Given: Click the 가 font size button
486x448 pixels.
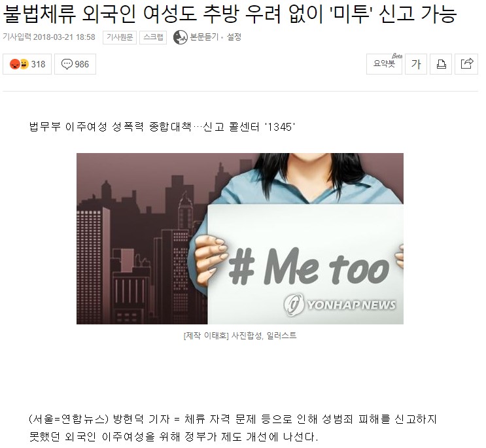Looking at the screenshot, I should (x=416, y=64).
